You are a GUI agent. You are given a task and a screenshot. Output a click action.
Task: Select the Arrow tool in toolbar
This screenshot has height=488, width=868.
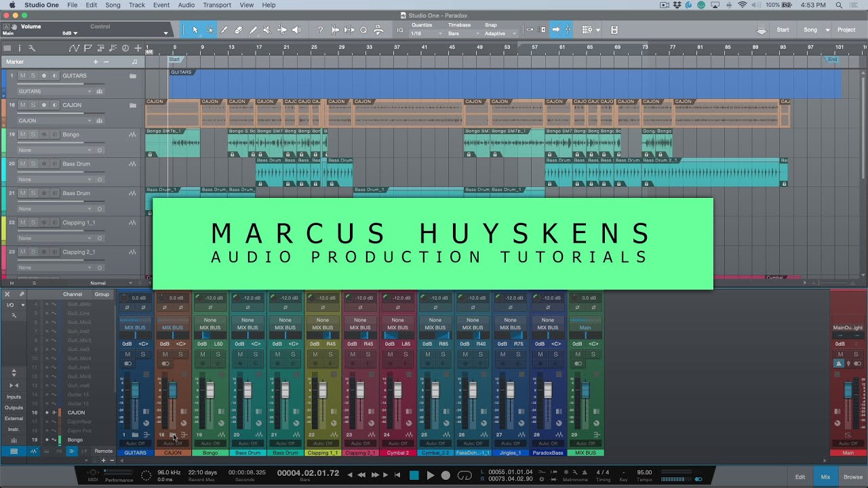(195, 30)
